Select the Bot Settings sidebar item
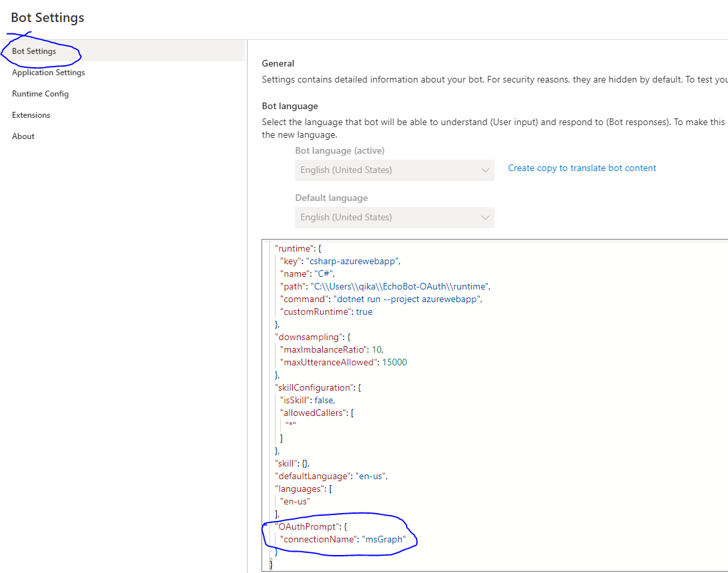This screenshot has height=573, width=728. [x=35, y=51]
